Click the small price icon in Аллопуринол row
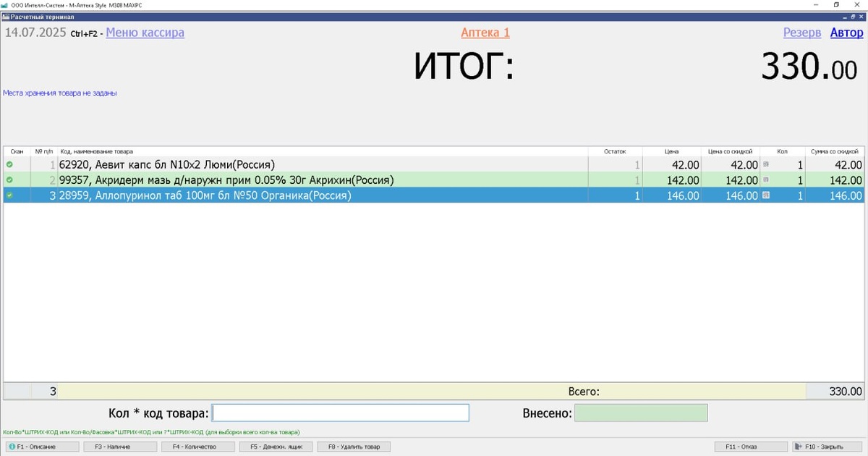Viewport: 868px width, 456px height. click(766, 195)
